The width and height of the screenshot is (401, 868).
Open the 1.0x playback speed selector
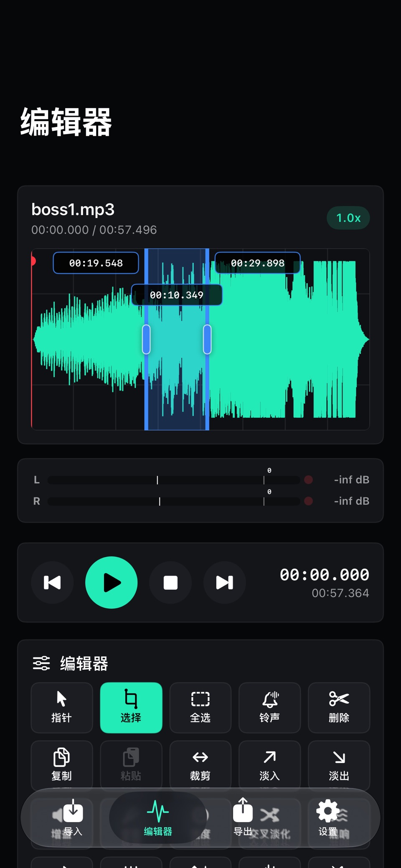pos(348,218)
